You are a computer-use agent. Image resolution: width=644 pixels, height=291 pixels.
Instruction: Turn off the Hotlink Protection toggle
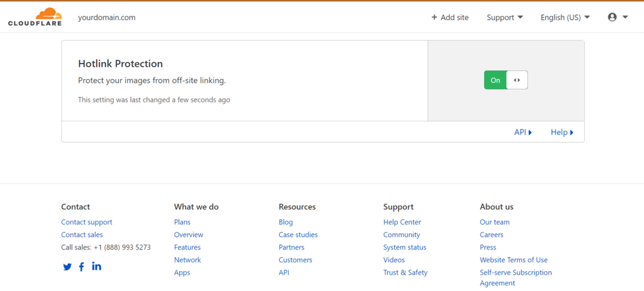506,80
